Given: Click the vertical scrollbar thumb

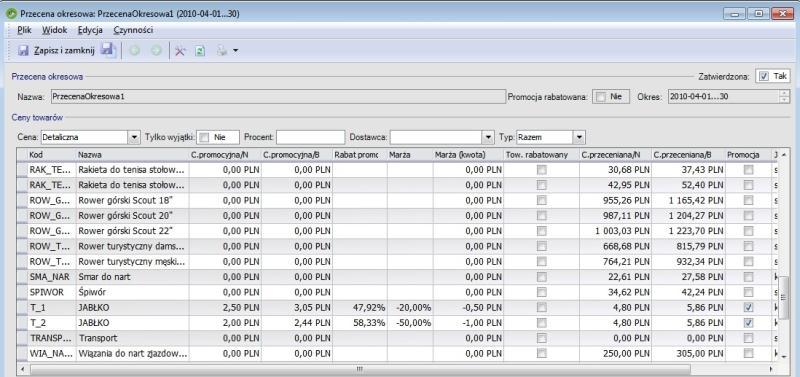Looking at the screenshot, I should click(785, 298).
